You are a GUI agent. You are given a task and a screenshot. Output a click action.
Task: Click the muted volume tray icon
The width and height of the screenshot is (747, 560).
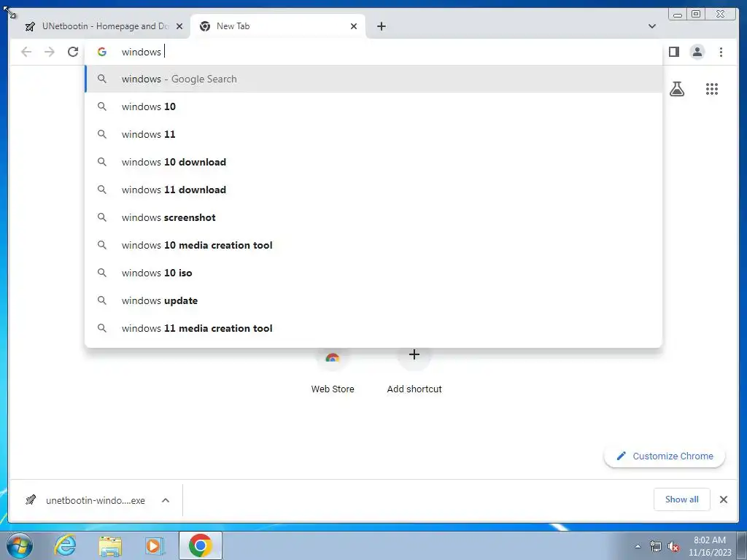pos(673,546)
